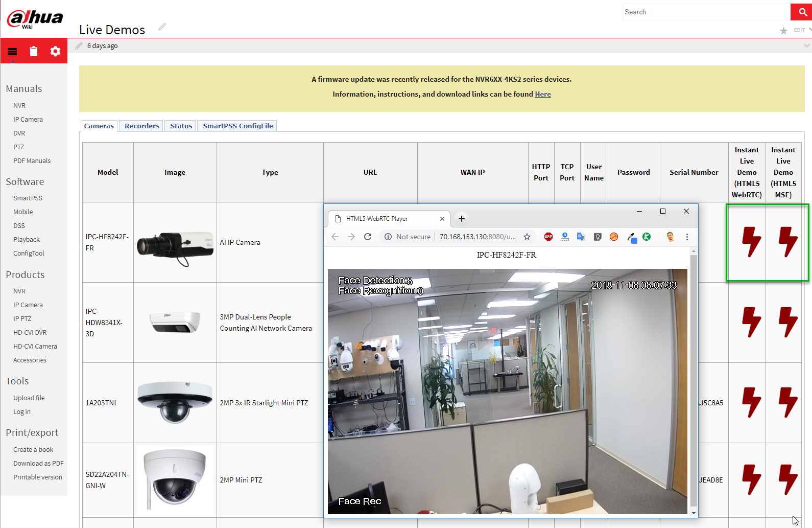812x528 pixels.
Task: Click the red search magnifier button
Action: (802, 12)
